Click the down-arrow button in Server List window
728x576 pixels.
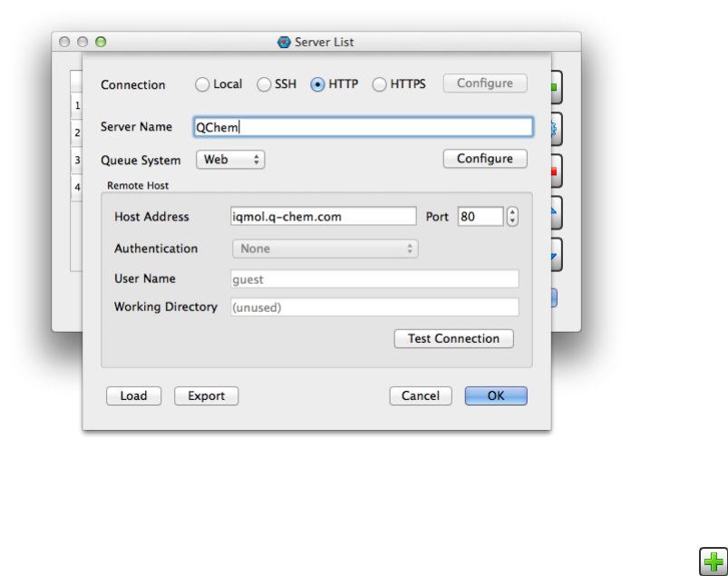point(557,255)
